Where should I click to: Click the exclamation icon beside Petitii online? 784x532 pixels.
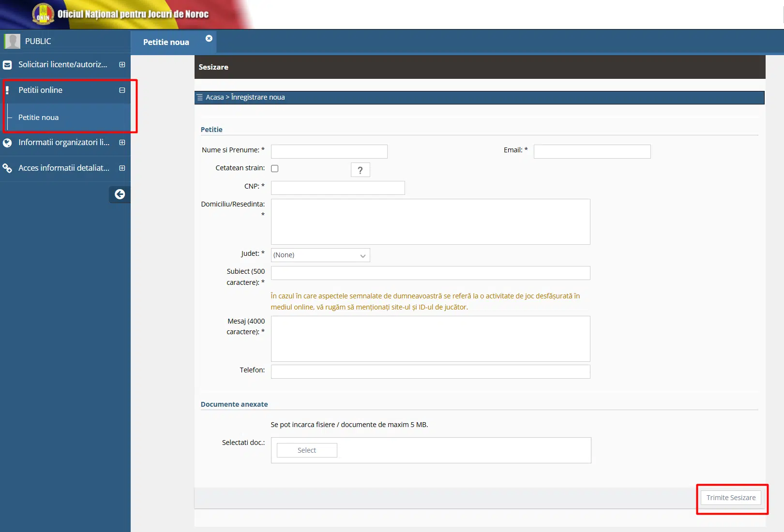point(7,90)
